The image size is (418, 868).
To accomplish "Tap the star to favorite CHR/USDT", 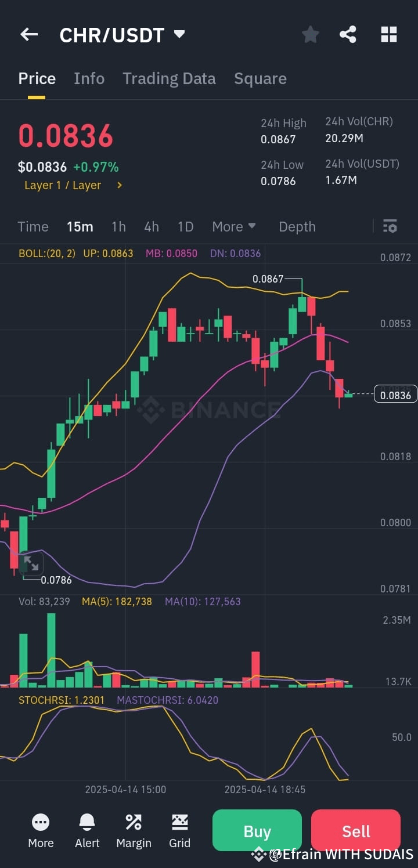I will [x=310, y=34].
